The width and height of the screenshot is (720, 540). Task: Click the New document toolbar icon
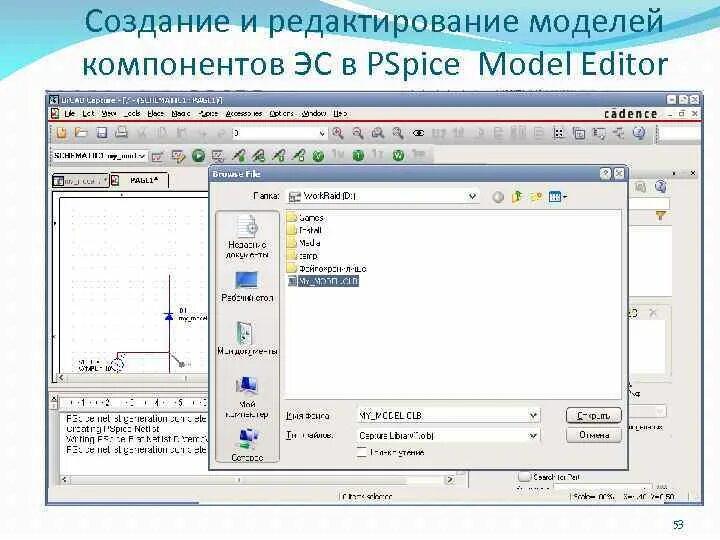pos(62,133)
